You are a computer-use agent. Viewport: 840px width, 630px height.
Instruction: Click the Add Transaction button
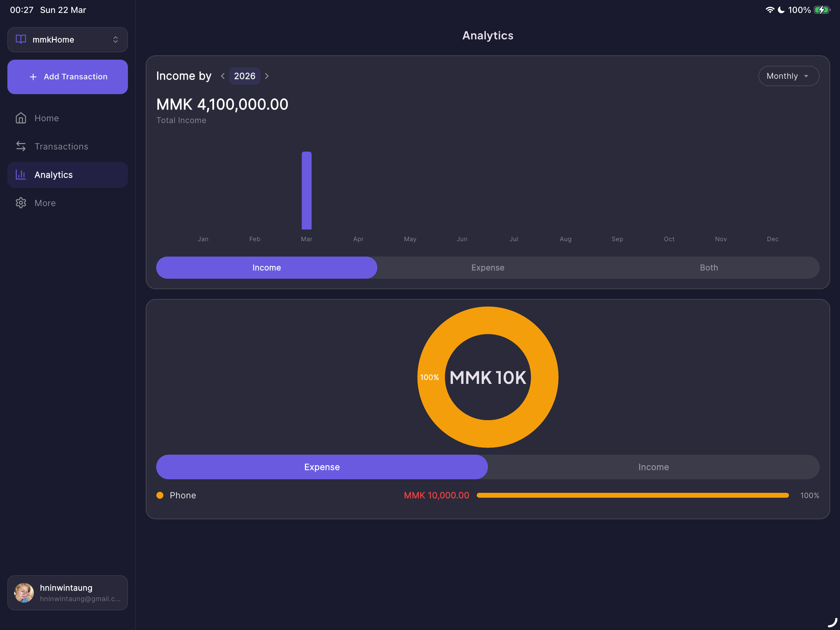coord(68,77)
